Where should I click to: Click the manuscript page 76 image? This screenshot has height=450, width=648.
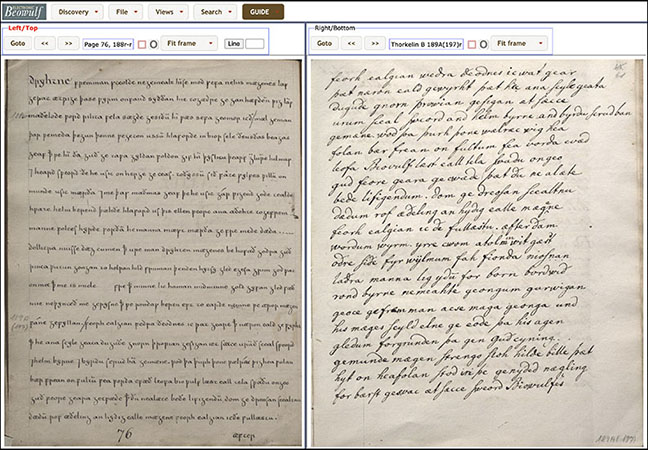[153, 253]
